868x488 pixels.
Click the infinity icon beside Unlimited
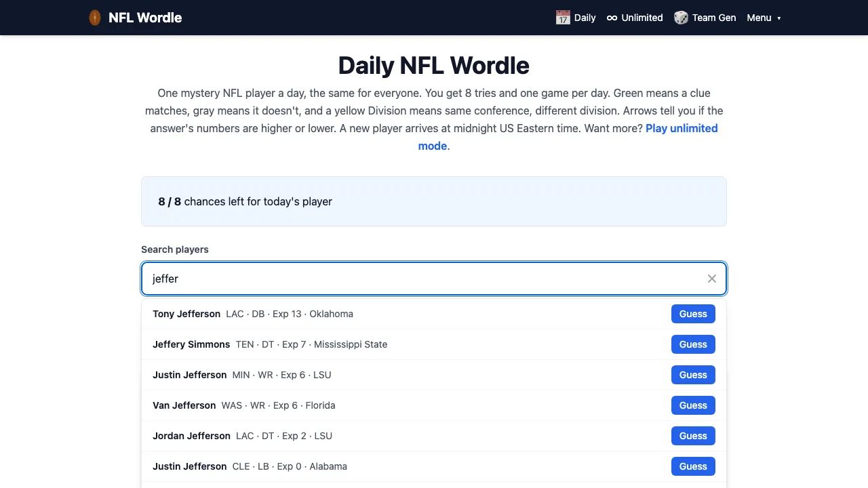click(x=612, y=18)
